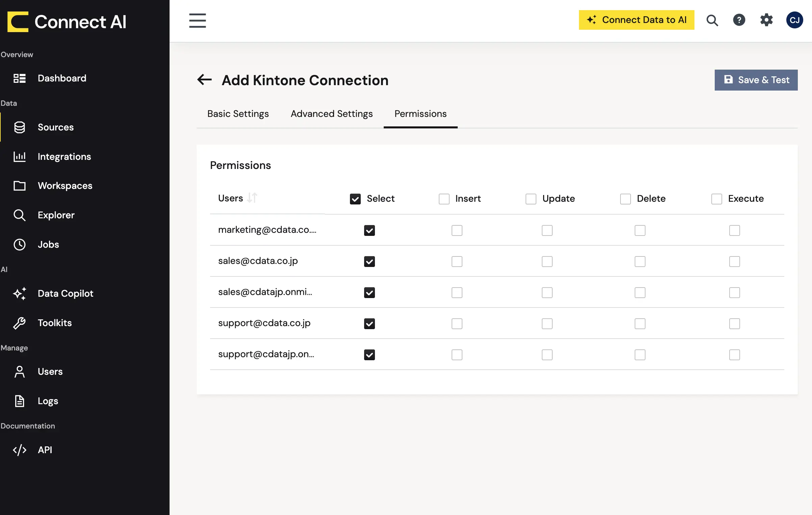Open the help question mark icon
This screenshot has height=515, width=812.
[x=739, y=20]
